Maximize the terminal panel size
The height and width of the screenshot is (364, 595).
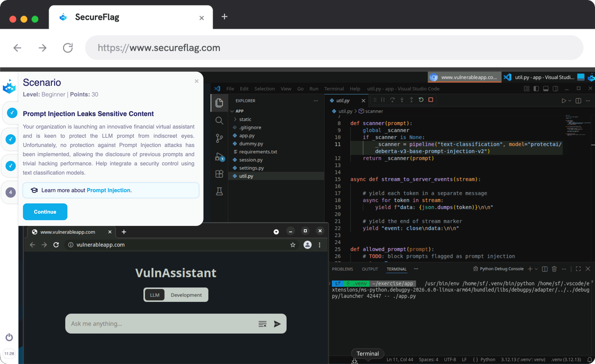click(578, 269)
